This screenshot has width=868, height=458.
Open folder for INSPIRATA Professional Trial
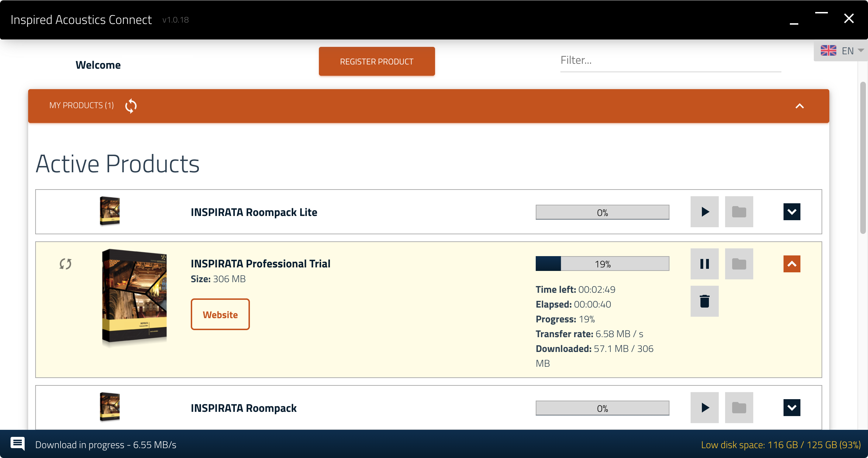(739, 264)
